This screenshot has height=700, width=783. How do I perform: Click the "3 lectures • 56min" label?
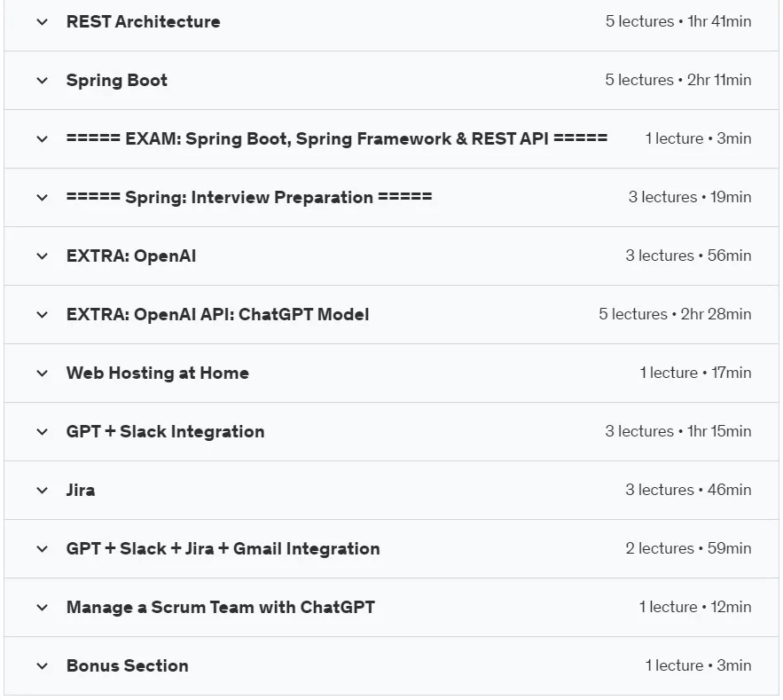pyautogui.click(x=689, y=256)
